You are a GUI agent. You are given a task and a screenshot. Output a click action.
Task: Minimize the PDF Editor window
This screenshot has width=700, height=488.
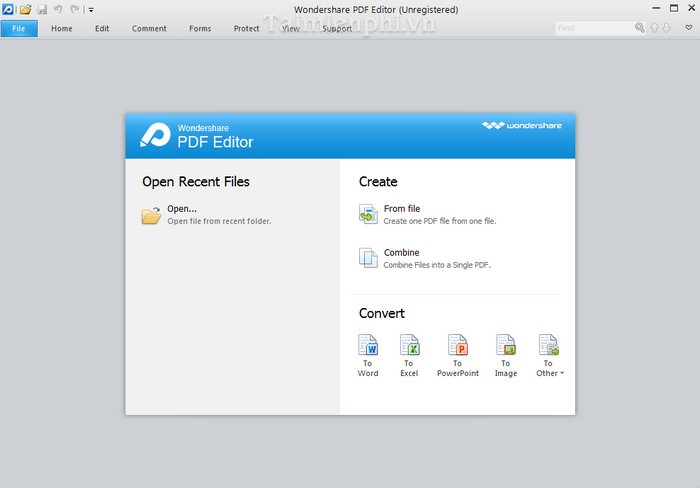(656, 8)
